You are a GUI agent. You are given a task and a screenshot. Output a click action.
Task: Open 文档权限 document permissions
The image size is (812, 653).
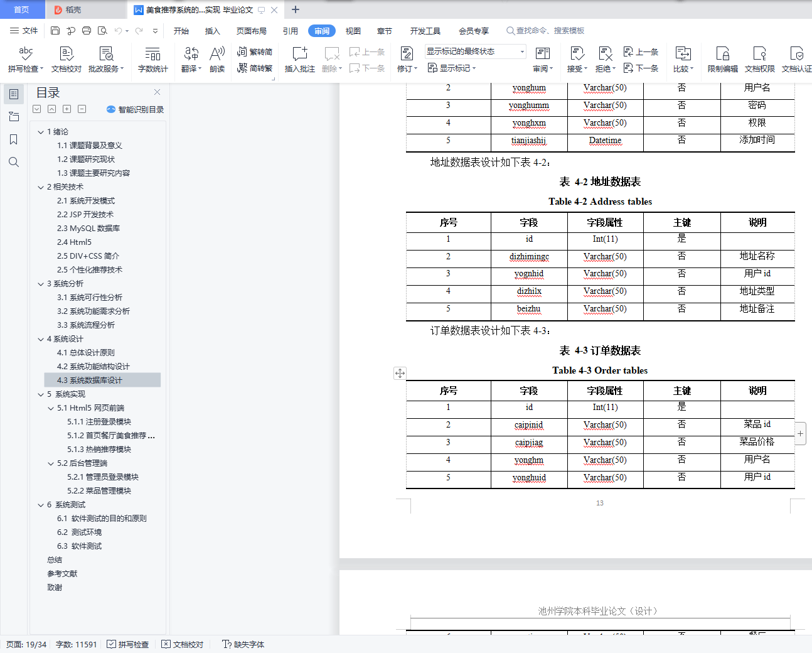[759, 60]
